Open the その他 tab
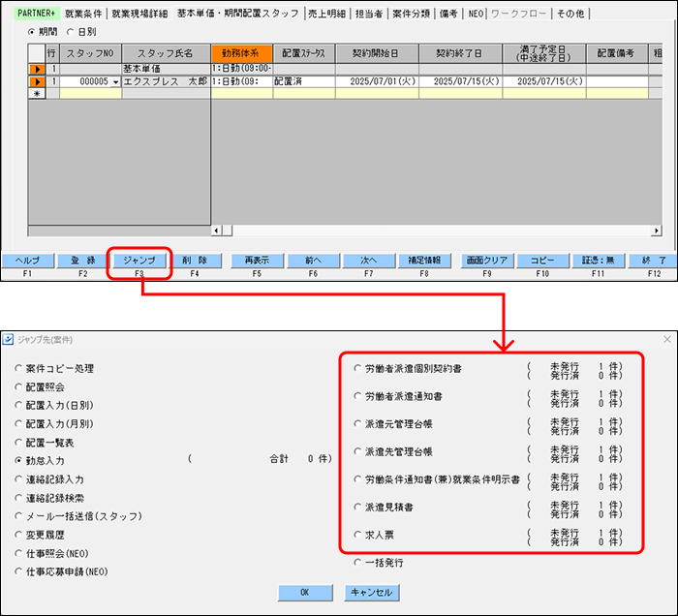The width and height of the screenshot is (678, 616). 570,14
